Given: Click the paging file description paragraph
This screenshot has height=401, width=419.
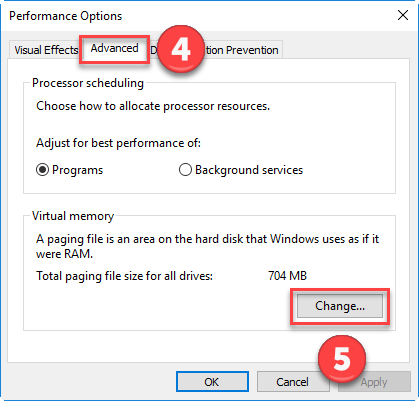Looking at the screenshot, I should click(207, 246).
